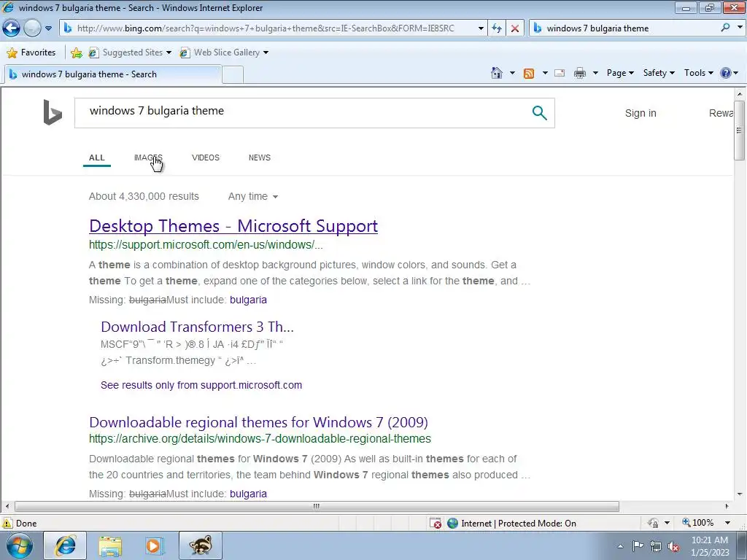Click the Bing search text field
Image resolution: width=747 pixels, height=560 pixels.
305,113
